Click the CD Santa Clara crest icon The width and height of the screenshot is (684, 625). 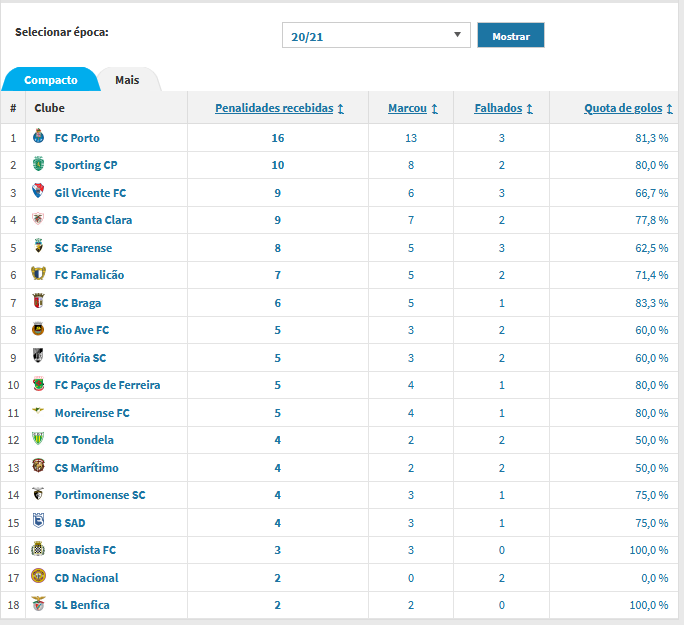pyautogui.click(x=38, y=219)
